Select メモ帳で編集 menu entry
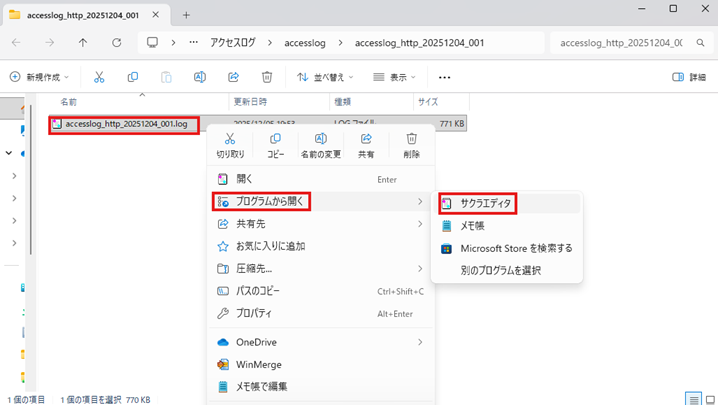 coord(321,387)
